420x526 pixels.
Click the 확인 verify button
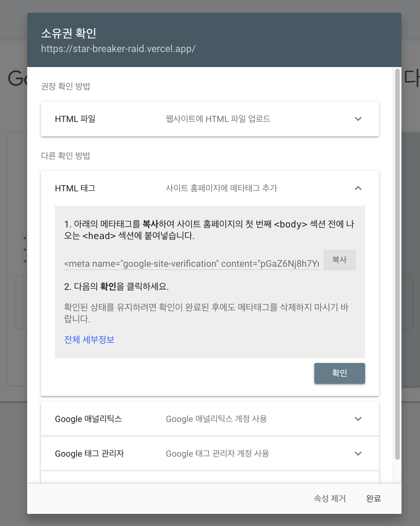[339, 373]
